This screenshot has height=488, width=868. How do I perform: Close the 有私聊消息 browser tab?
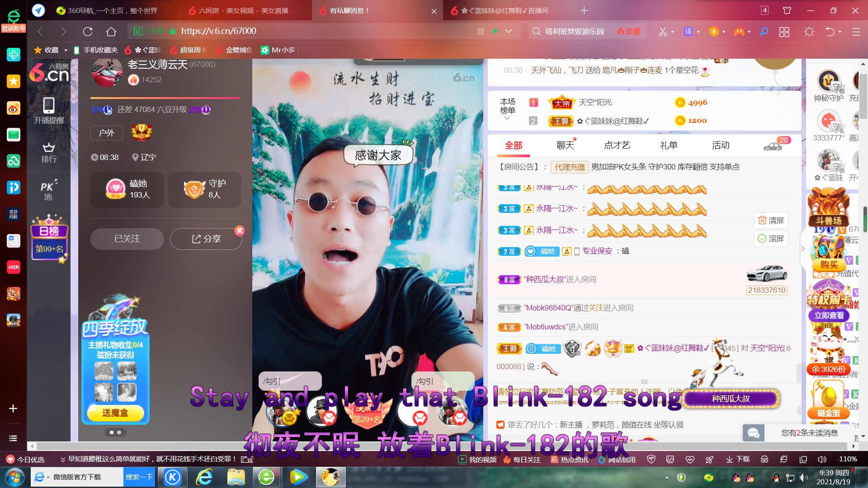[434, 11]
